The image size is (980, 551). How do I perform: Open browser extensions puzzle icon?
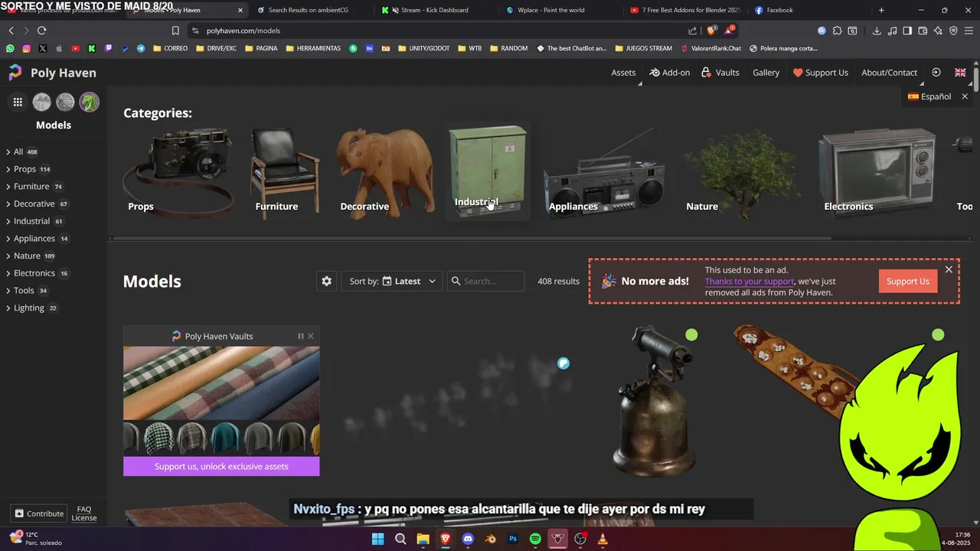coord(837,31)
